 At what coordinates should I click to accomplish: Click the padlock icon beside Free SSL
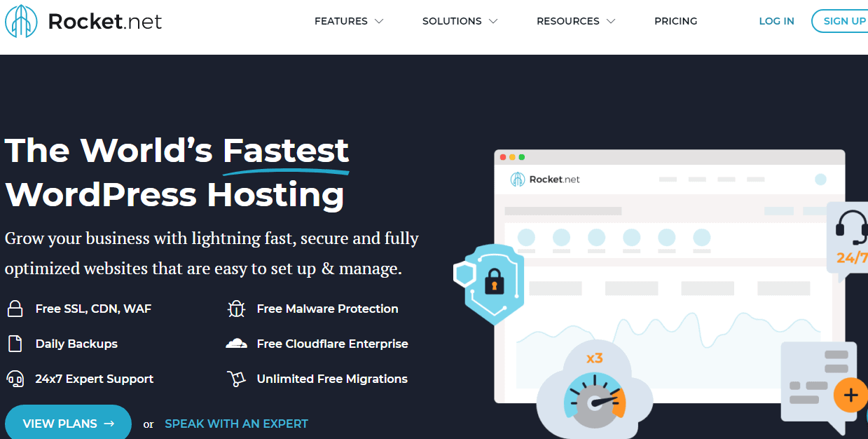[15, 309]
